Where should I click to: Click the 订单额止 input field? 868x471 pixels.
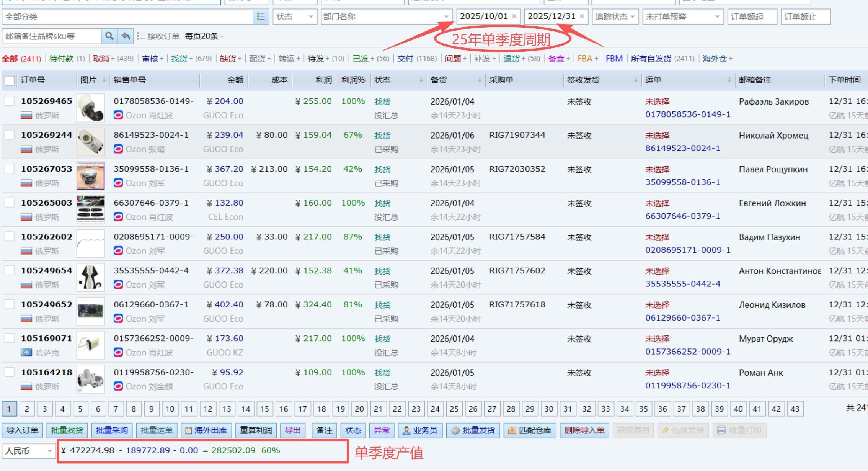(x=805, y=17)
